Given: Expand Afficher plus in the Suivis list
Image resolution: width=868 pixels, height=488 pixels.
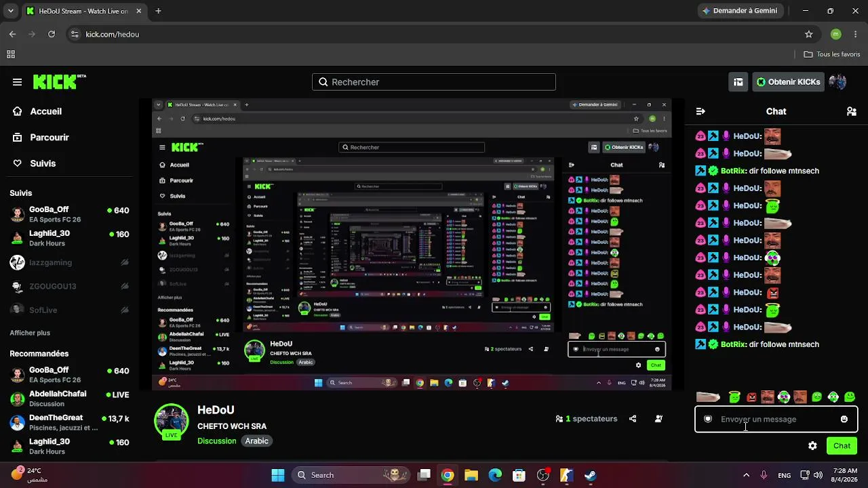Looking at the screenshot, I should (x=30, y=333).
